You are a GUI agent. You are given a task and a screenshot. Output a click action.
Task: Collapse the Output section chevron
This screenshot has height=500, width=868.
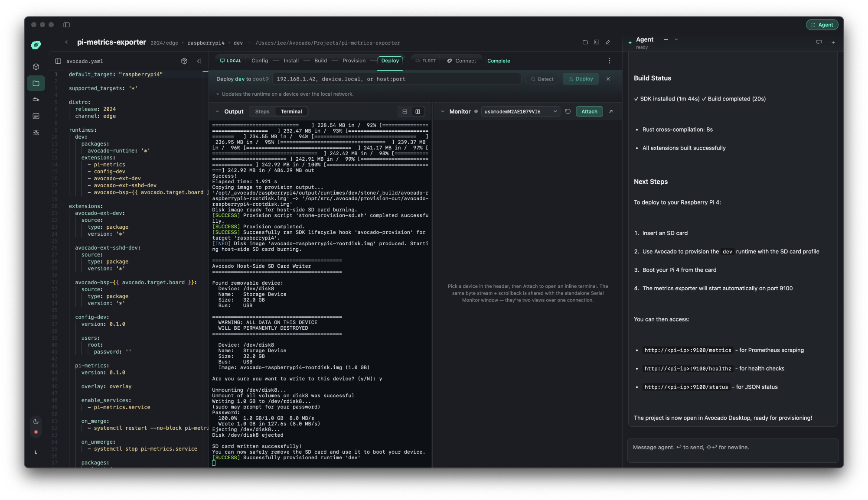(x=217, y=111)
